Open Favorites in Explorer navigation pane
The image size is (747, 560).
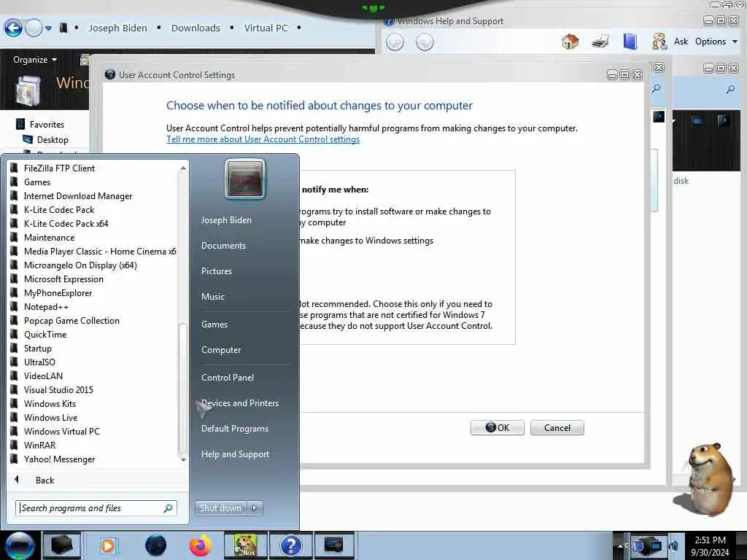click(x=47, y=124)
